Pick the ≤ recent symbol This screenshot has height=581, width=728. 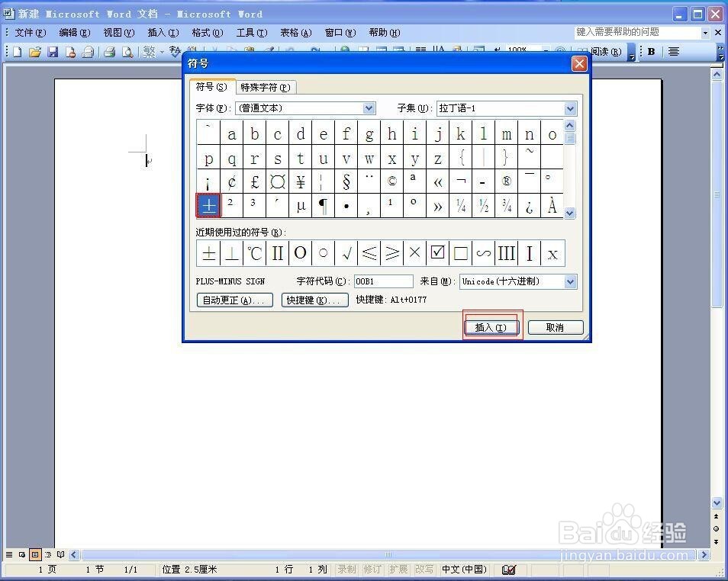369,253
